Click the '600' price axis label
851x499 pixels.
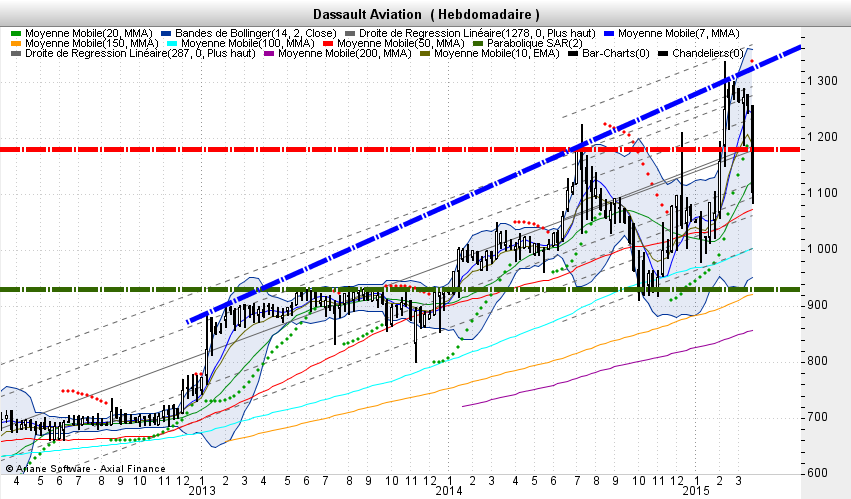[x=817, y=473]
